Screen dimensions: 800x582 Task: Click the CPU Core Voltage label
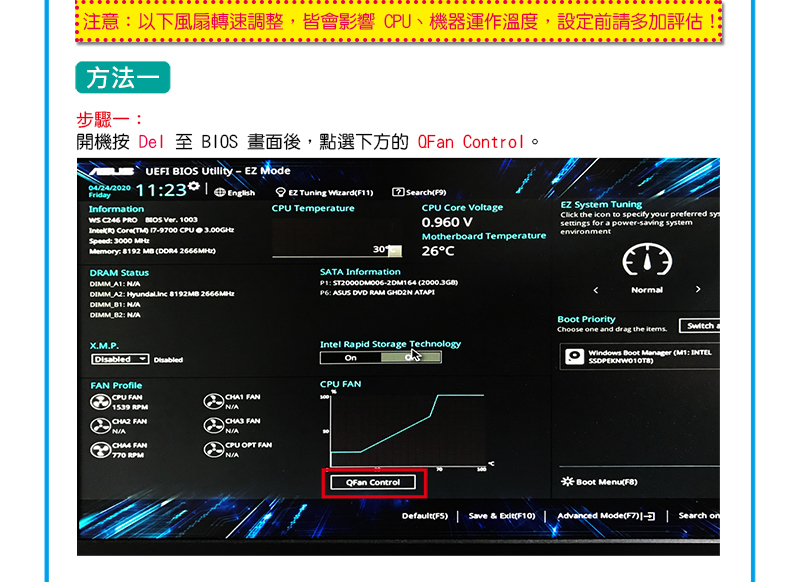pyautogui.click(x=462, y=208)
